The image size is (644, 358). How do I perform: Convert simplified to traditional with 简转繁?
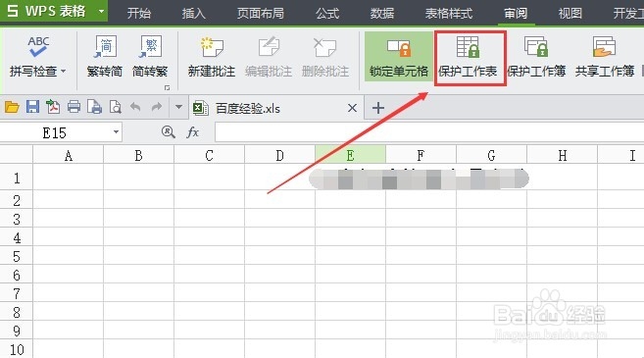[x=150, y=57]
